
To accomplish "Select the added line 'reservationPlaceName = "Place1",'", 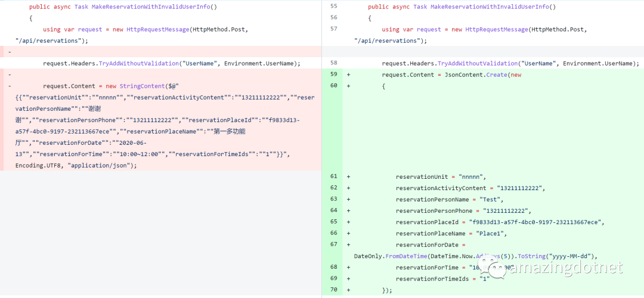I will tap(451, 234).
